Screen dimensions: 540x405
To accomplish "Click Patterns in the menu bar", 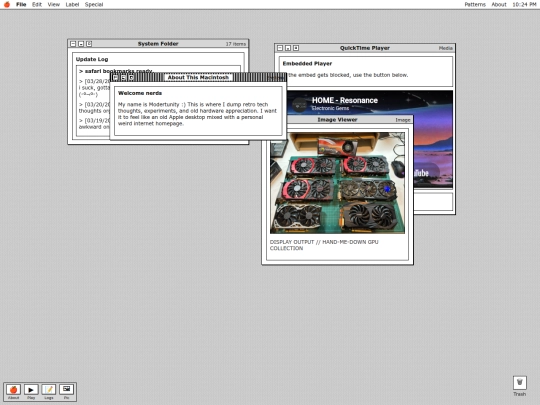I will click(475, 4).
